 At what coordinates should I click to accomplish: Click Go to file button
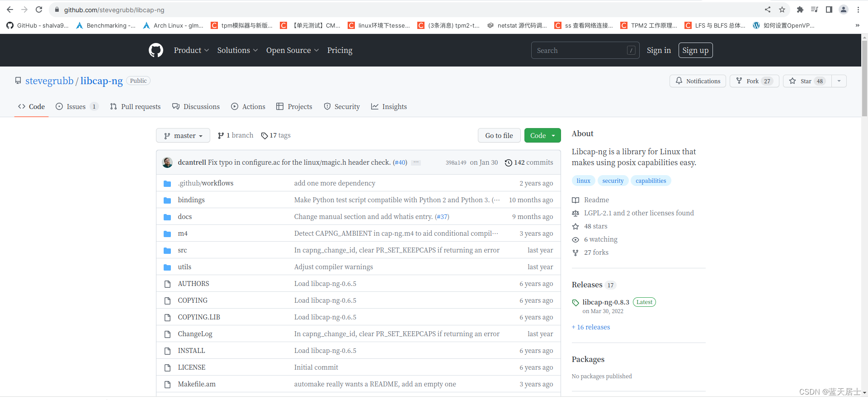[499, 135]
